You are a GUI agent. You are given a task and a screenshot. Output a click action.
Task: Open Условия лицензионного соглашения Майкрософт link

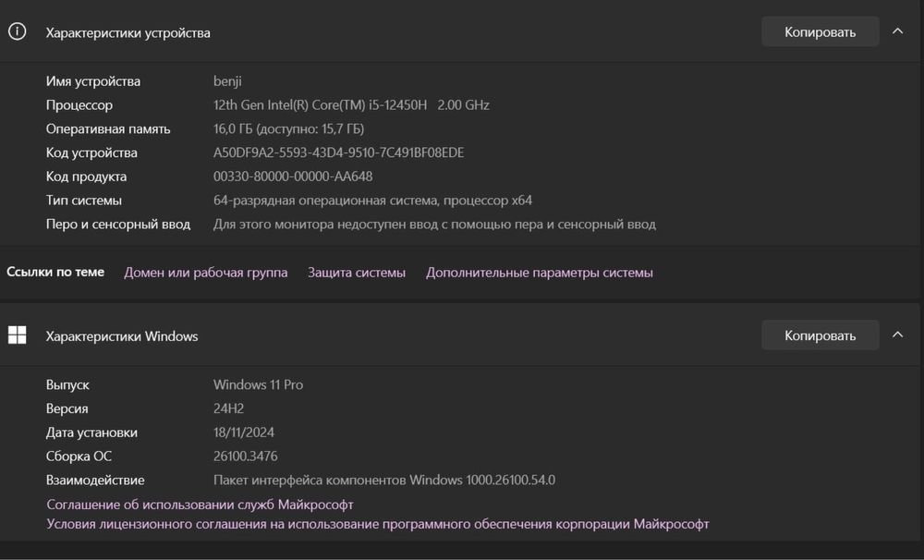click(378, 524)
